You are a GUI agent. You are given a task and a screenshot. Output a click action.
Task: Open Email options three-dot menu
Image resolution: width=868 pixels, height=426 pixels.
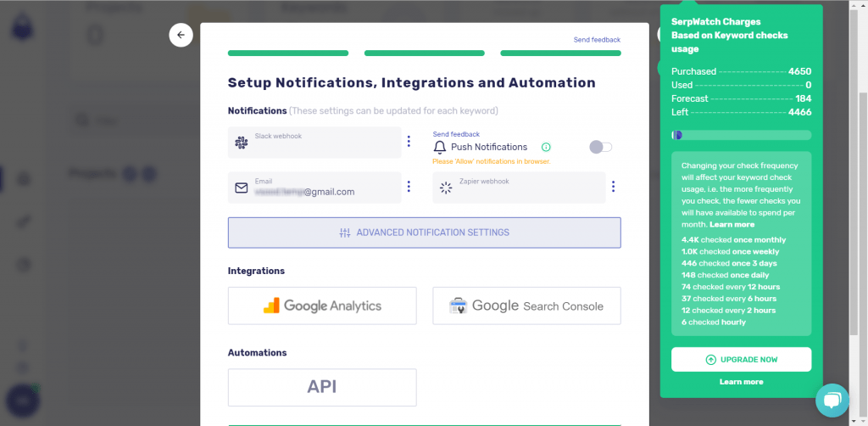(x=409, y=187)
